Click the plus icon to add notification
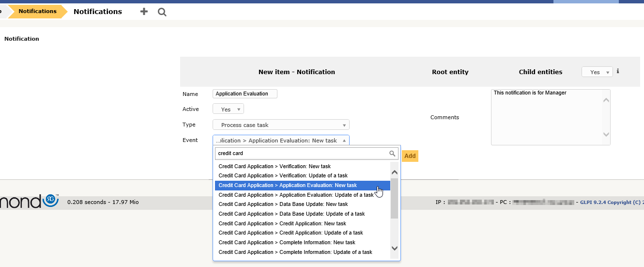644x267 pixels. point(144,12)
